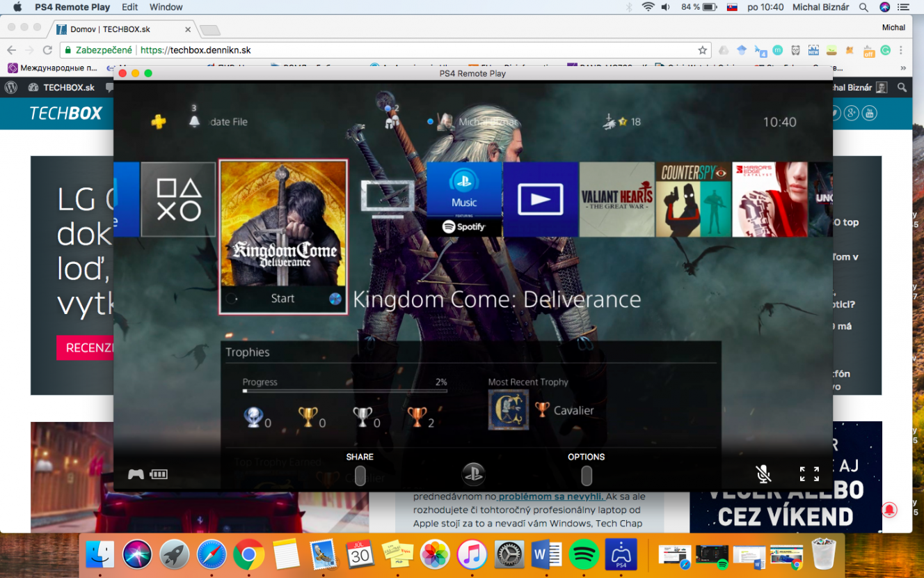Image resolution: width=924 pixels, height=578 pixels.
Task: Reload the Chrome page
Action: pos(47,50)
